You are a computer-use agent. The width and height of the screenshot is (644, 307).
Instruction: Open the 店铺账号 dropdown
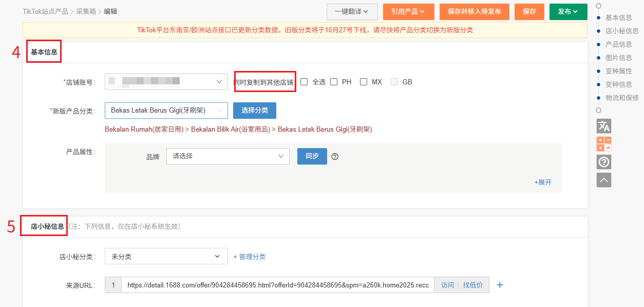pos(166,82)
